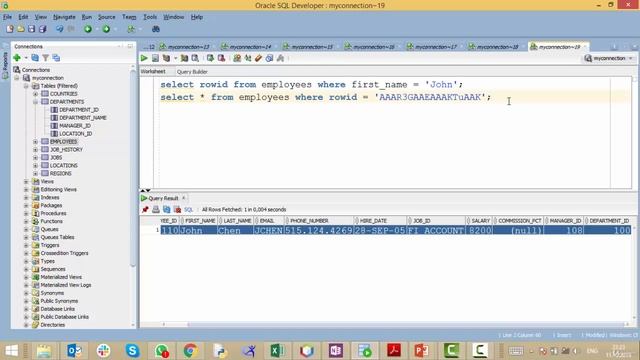Image resolution: width=640 pixels, height=360 pixels.
Task: Click the SQL History icon in worksheet toolbar
Action: pos(269,58)
